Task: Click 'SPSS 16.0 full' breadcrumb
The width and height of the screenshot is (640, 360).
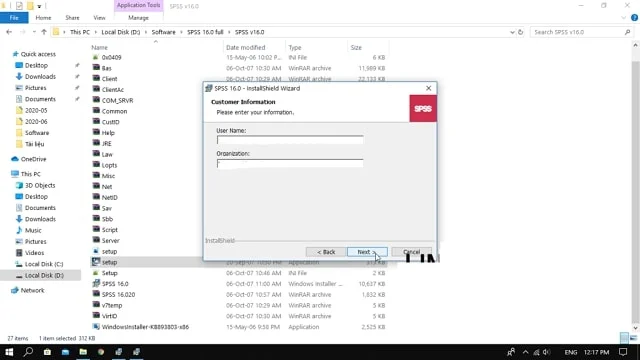Action: pos(205,32)
